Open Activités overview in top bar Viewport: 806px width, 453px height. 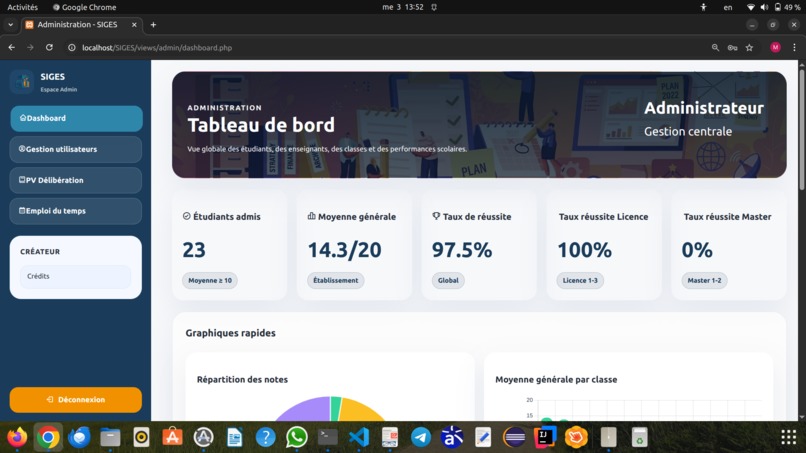(x=23, y=7)
